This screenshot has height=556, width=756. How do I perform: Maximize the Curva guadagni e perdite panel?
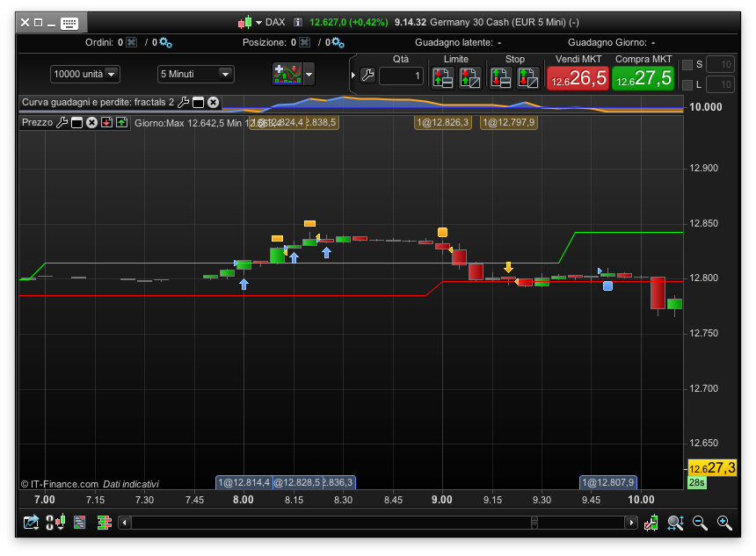tap(198, 102)
